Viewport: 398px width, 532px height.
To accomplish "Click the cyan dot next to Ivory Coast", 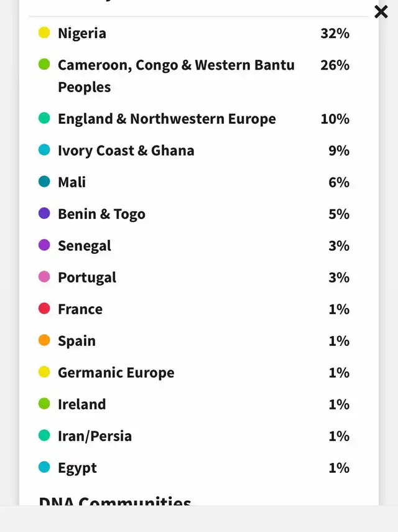I will pos(44,149).
